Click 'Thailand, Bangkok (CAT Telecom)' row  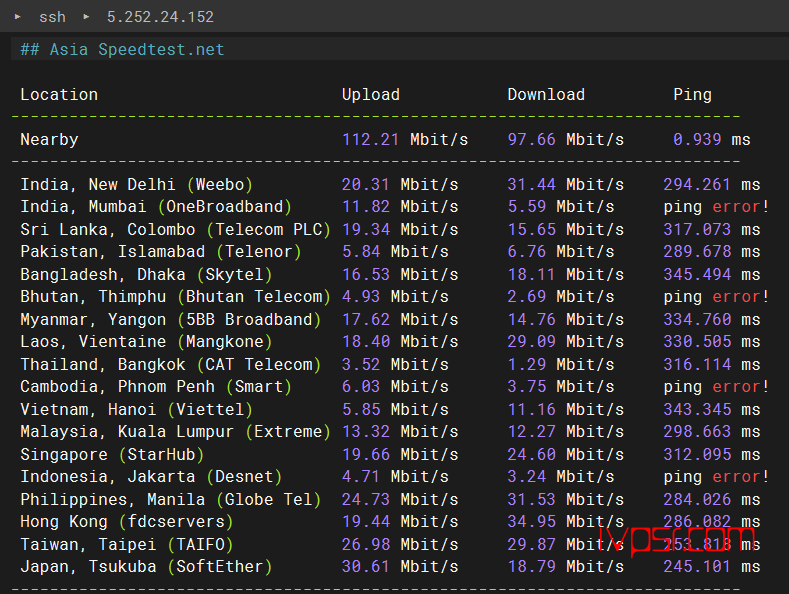[x=390, y=364]
